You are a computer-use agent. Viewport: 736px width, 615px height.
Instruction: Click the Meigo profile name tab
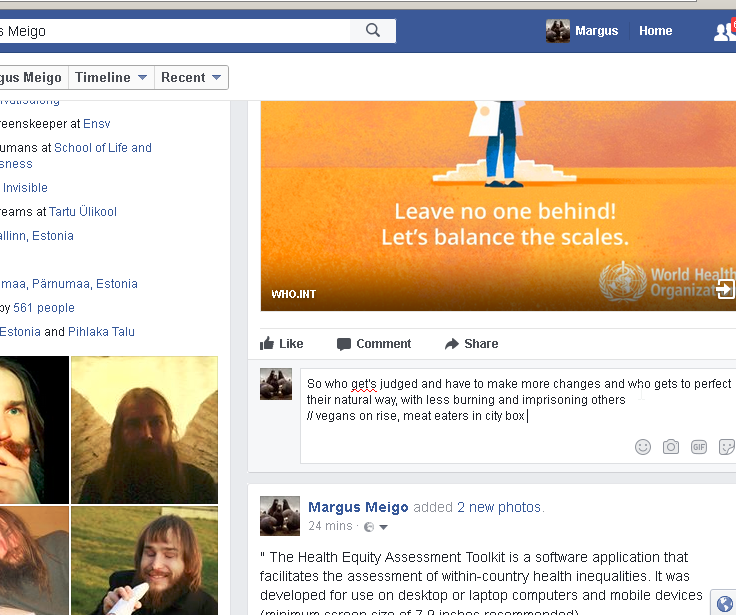click(x=31, y=77)
